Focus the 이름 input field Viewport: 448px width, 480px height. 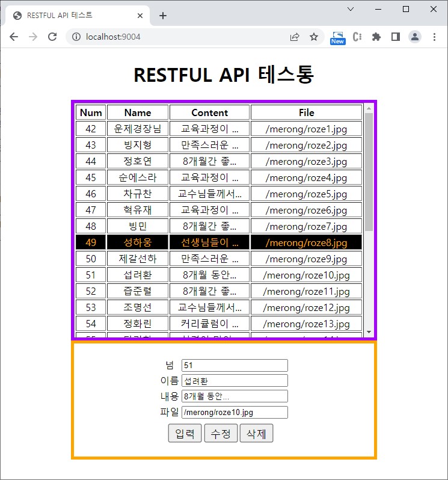pyautogui.click(x=235, y=381)
